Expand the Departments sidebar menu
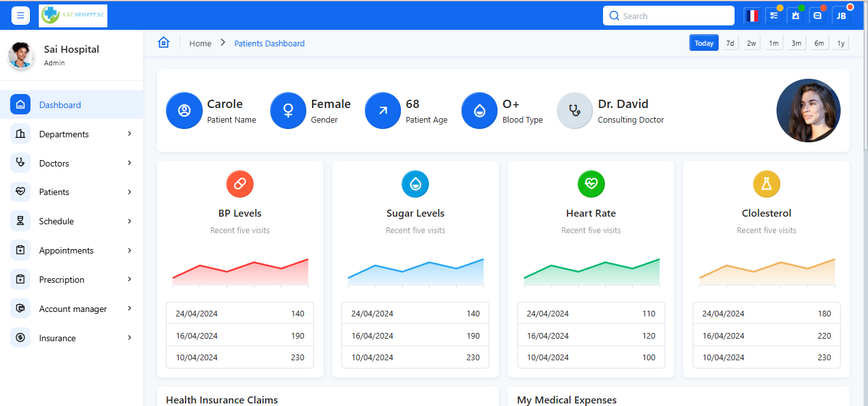Viewport: 868px width, 406px height. [71, 134]
